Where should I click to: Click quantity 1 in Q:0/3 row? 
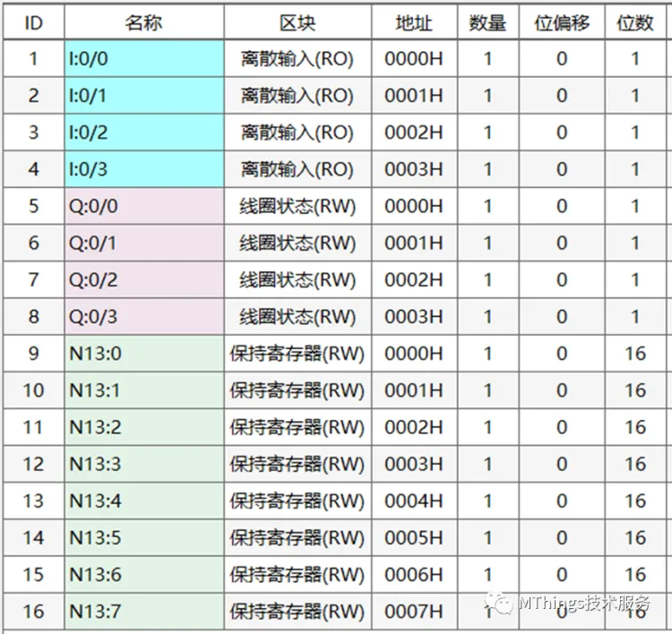pyautogui.click(x=488, y=317)
